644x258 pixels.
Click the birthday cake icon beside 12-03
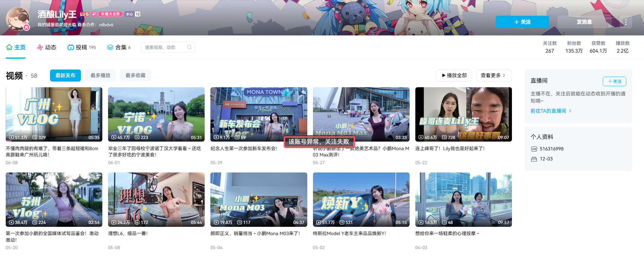534,159
